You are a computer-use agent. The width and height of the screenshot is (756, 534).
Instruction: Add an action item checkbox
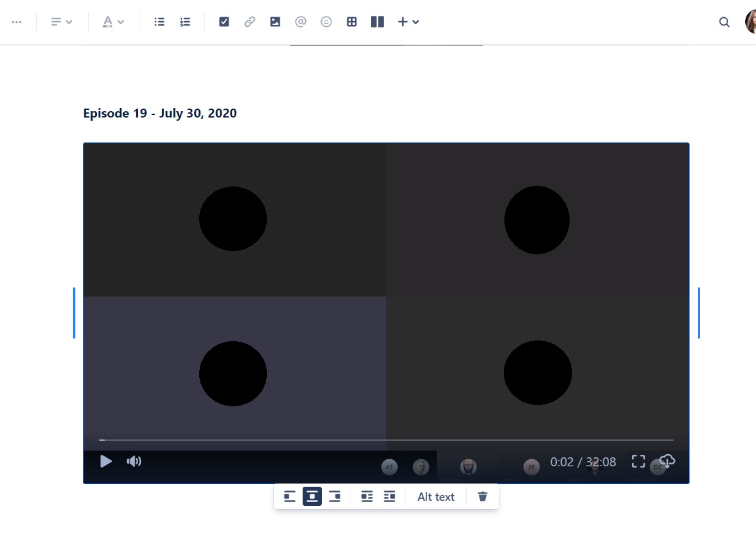click(223, 22)
